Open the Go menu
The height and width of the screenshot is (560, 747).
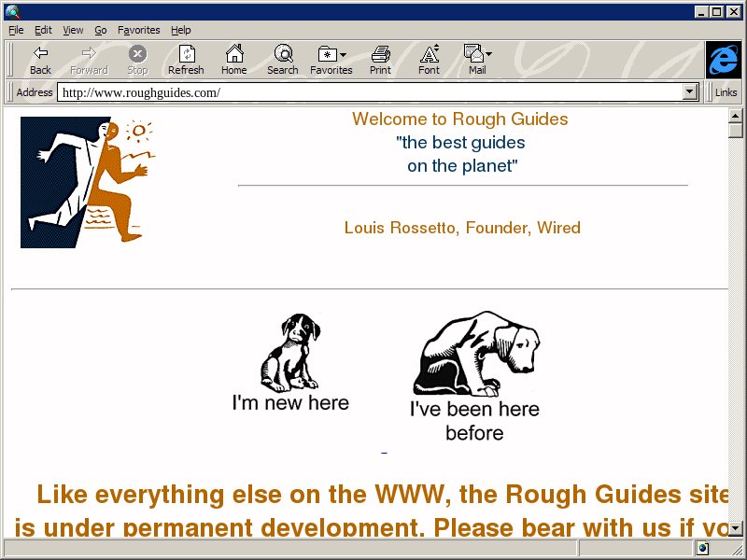[100, 30]
